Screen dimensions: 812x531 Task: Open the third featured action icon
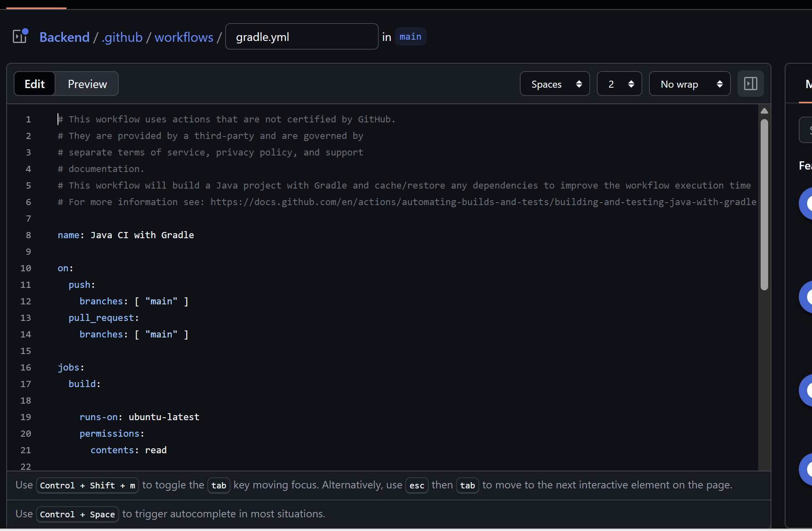[x=806, y=390]
